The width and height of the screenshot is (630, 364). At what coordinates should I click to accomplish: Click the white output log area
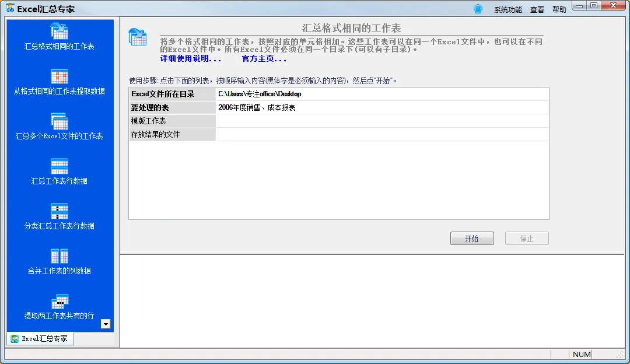click(372, 302)
